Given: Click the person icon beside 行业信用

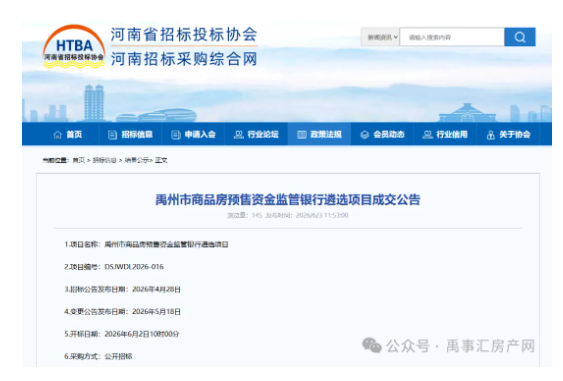Looking at the screenshot, I should [x=427, y=135].
